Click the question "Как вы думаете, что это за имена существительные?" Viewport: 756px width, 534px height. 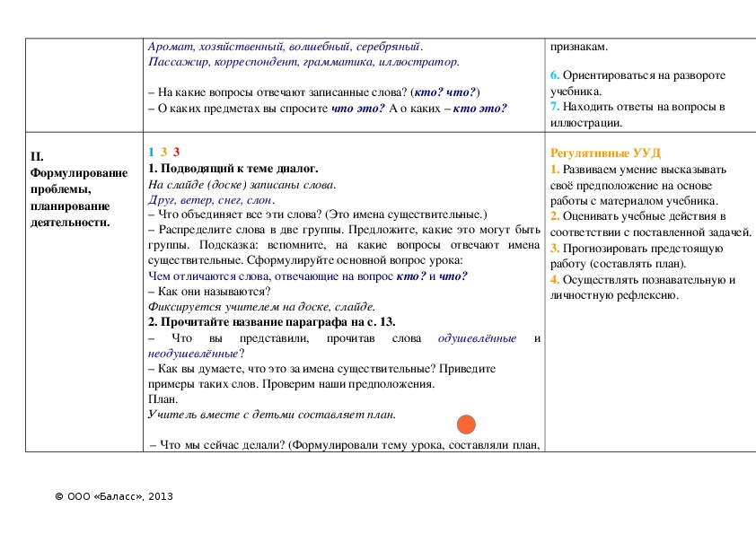coord(296,369)
